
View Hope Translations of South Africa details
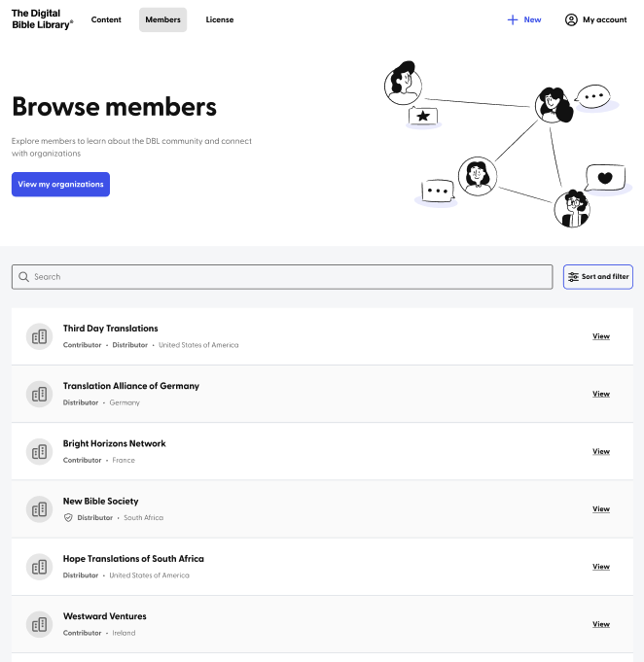[x=601, y=567]
